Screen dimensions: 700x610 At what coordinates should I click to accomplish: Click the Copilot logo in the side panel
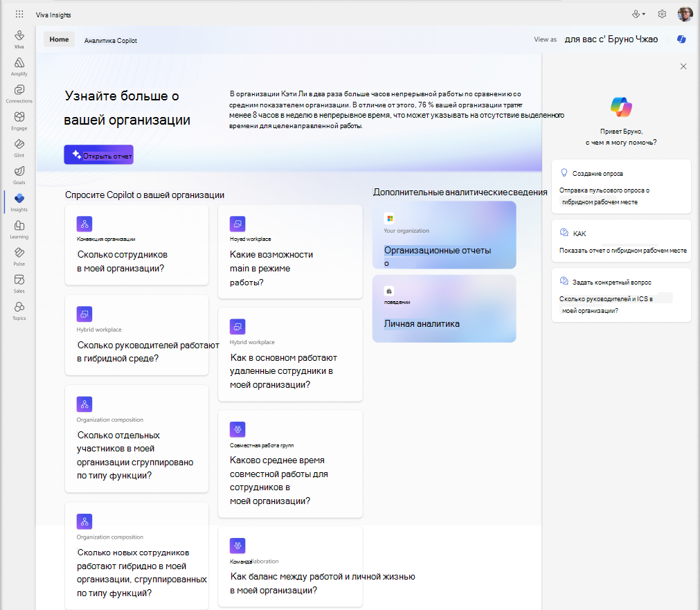click(x=621, y=107)
